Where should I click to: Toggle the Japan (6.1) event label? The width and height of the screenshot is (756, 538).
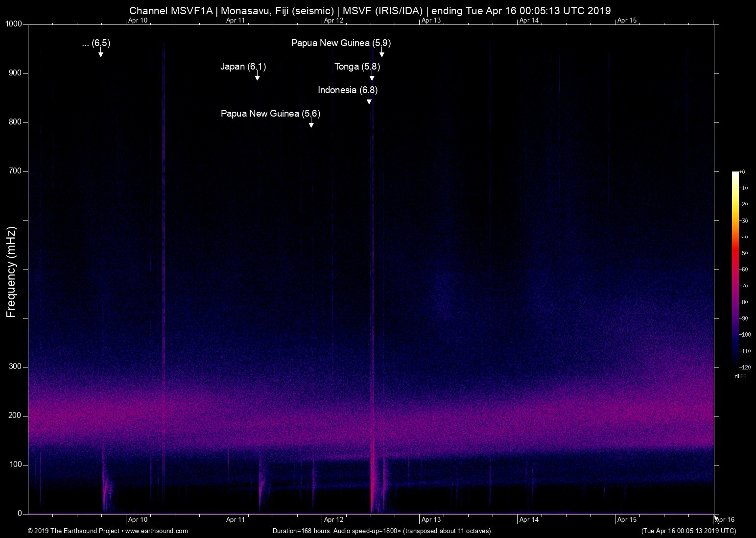(x=243, y=66)
